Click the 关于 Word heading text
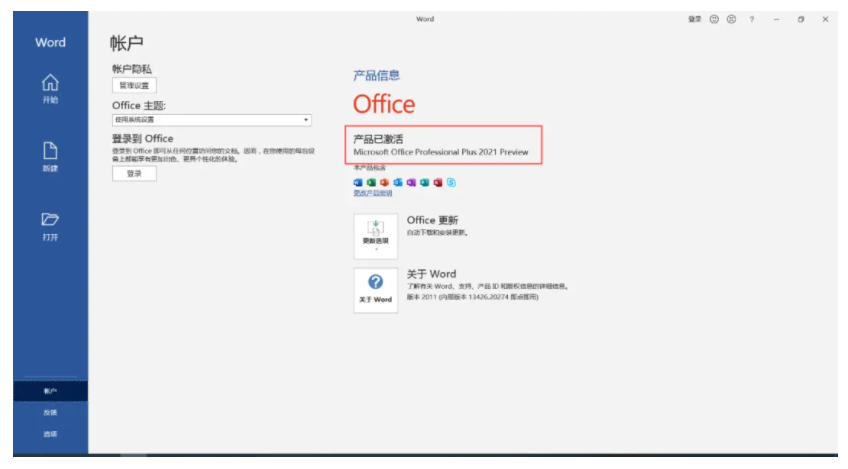This screenshot has height=469, width=848. [x=431, y=274]
